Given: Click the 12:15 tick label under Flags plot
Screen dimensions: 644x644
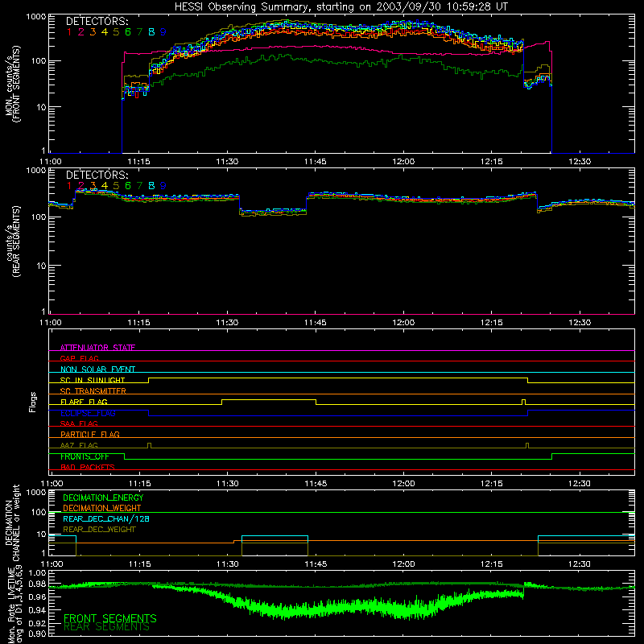Looking at the screenshot, I should click(x=492, y=484).
